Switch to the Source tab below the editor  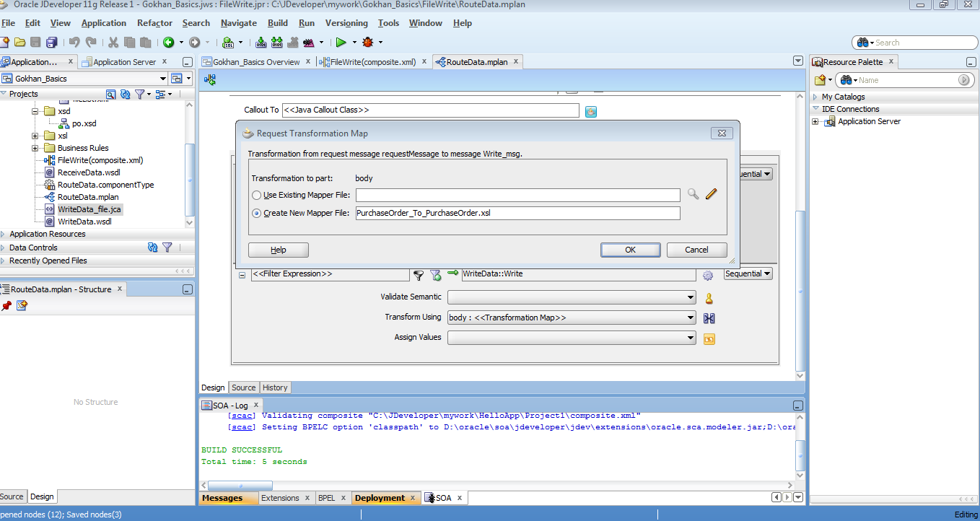[x=244, y=388]
